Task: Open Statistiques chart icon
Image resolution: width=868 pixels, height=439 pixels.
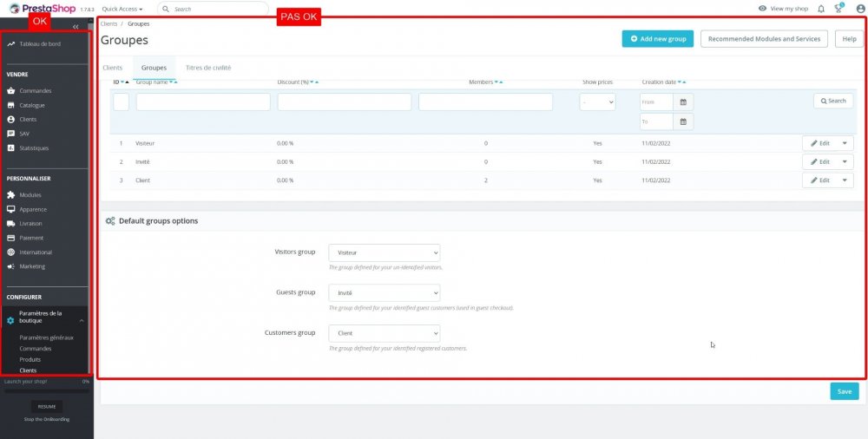Action: (10, 148)
